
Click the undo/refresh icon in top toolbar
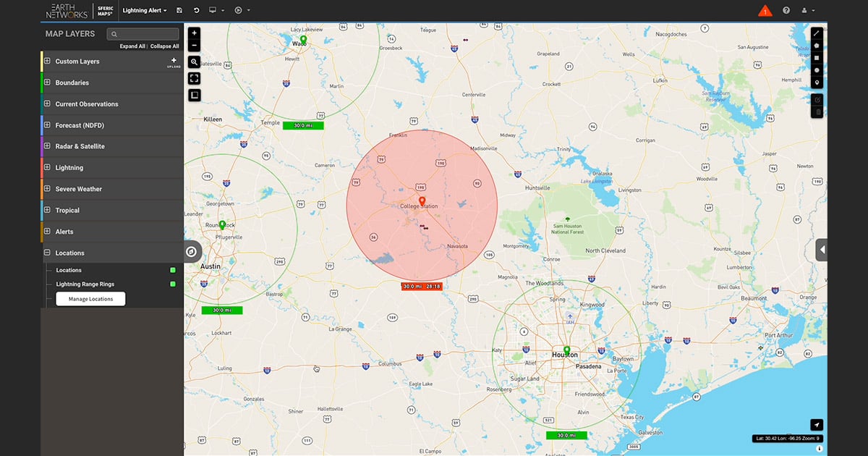point(195,9)
